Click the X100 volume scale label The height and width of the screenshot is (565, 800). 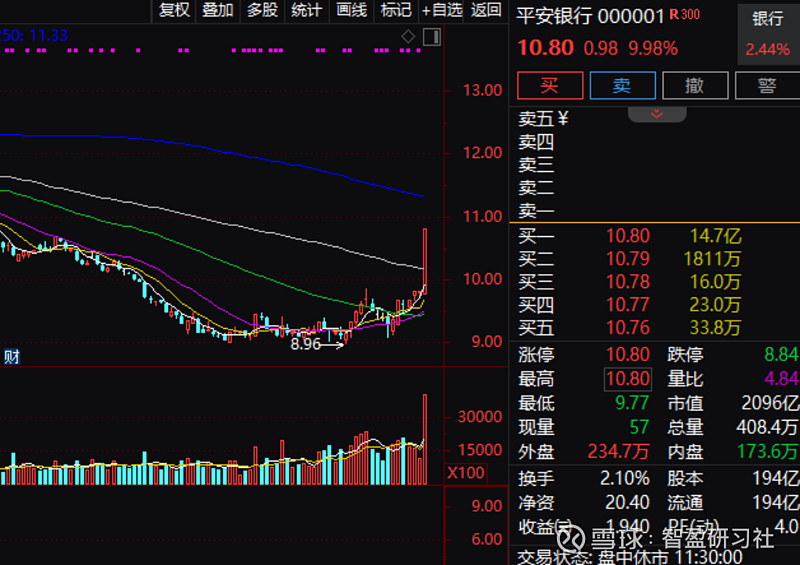tap(465, 472)
